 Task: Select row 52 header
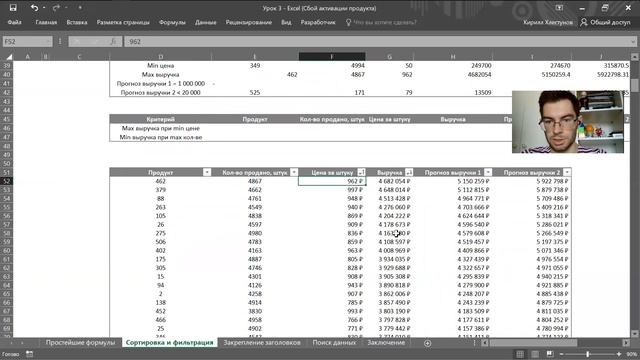[7, 181]
